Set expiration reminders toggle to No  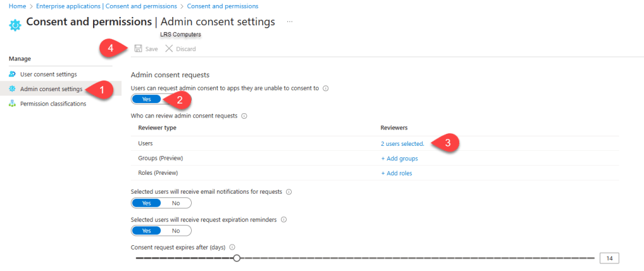point(176,231)
